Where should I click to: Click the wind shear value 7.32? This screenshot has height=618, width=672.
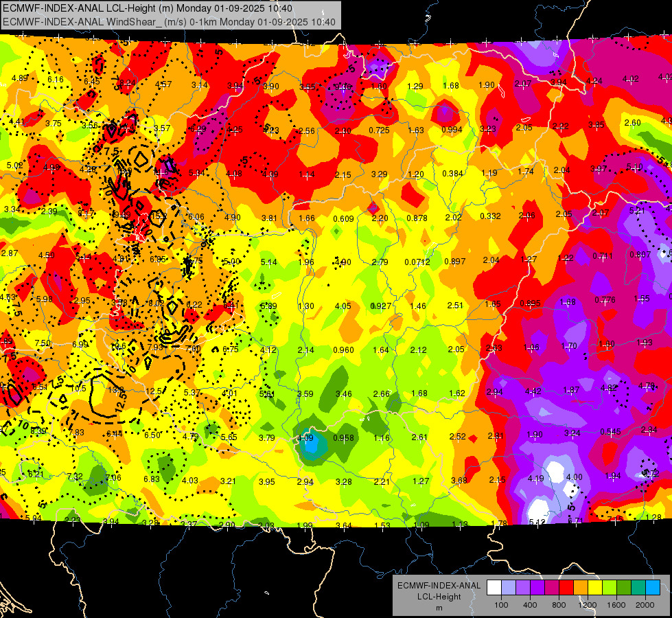[x=75, y=476]
